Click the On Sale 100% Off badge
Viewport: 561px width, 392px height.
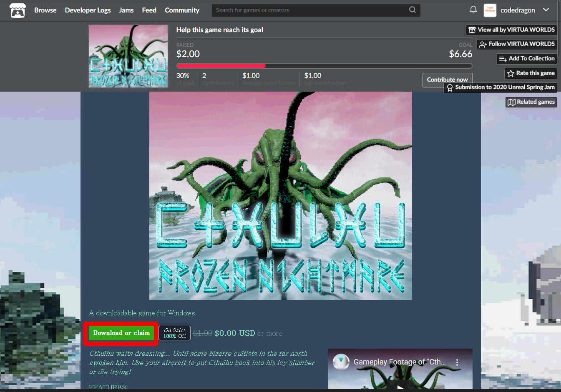[x=175, y=333]
